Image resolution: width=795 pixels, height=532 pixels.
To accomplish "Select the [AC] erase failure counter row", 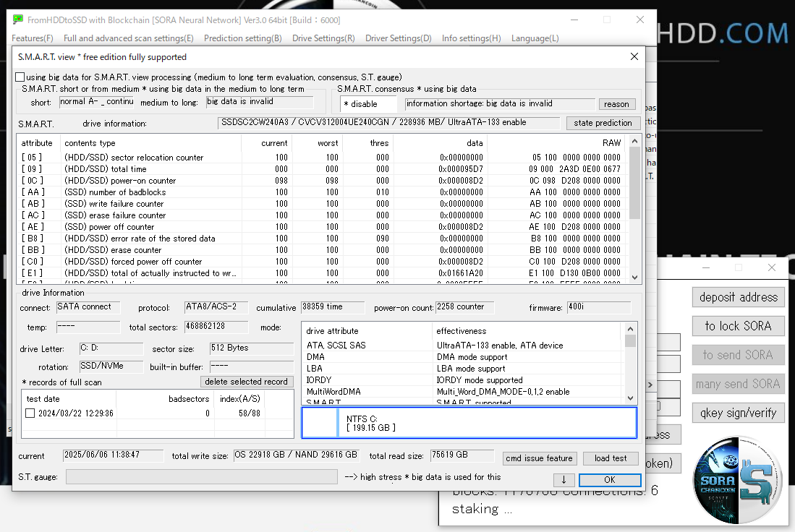I will tap(323, 215).
